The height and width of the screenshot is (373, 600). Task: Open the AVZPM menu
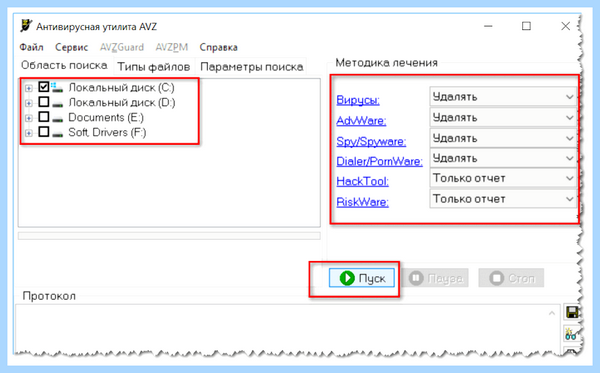click(x=172, y=47)
